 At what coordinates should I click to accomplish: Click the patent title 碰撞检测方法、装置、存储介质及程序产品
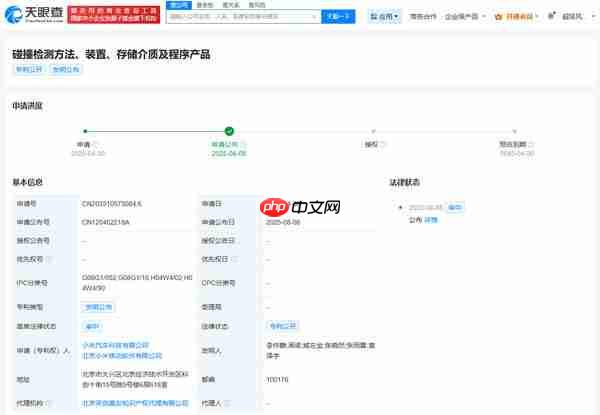(x=111, y=54)
